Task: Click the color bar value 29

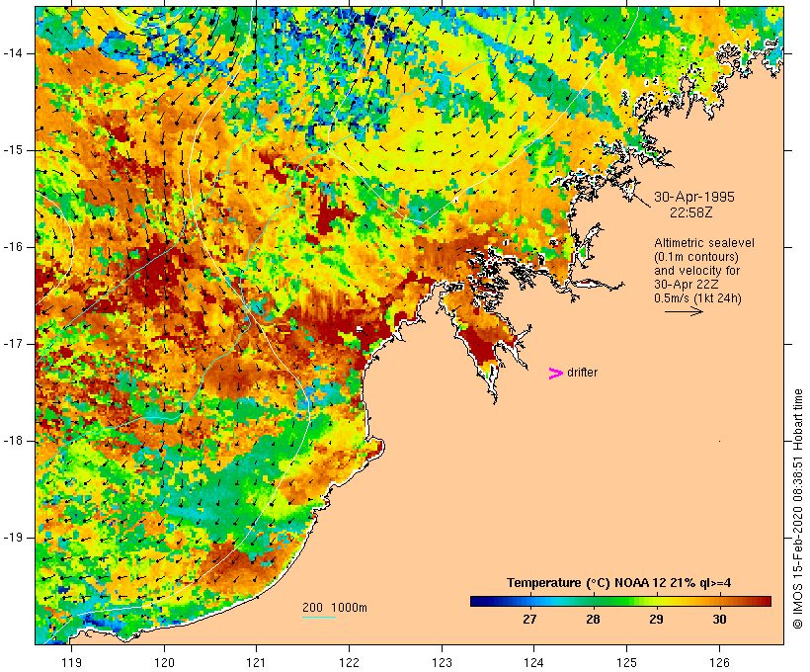Action: pyautogui.click(x=656, y=619)
